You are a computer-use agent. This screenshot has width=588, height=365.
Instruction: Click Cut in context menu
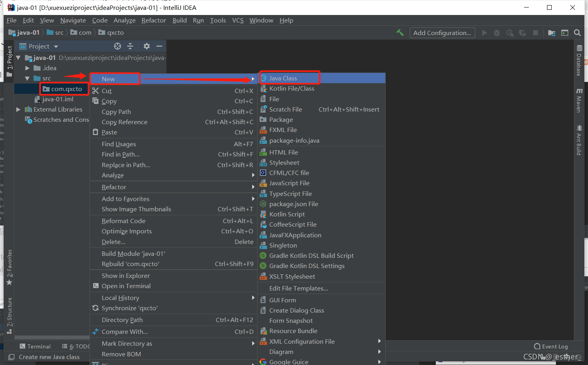[x=174, y=91]
